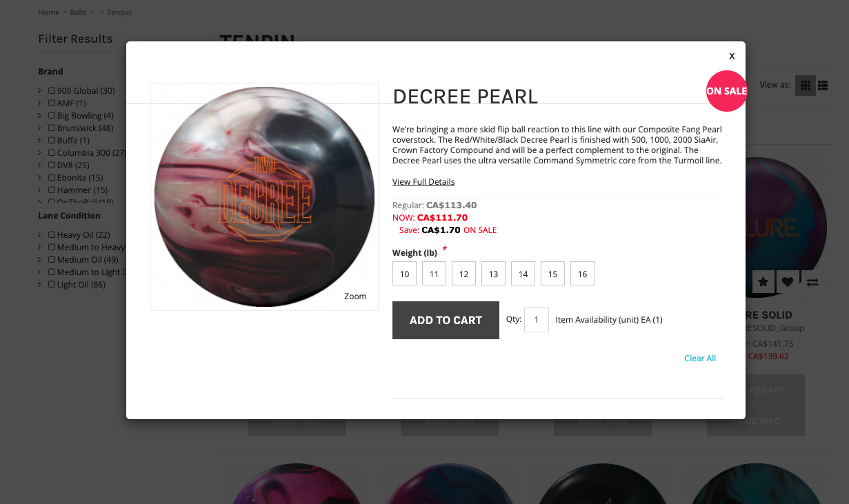This screenshot has width=849, height=504.
Task: Click the star favorite icon on product
Action: tap(763, 282)
